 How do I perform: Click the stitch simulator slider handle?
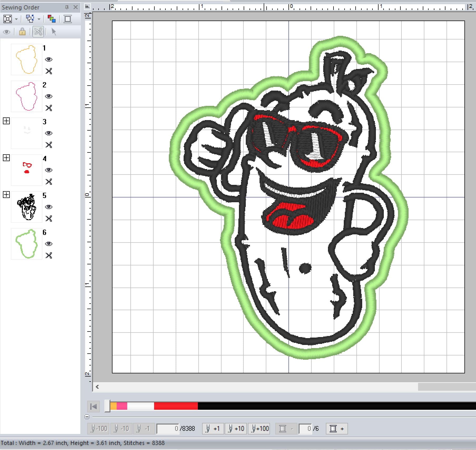click(x=107, y=406)
